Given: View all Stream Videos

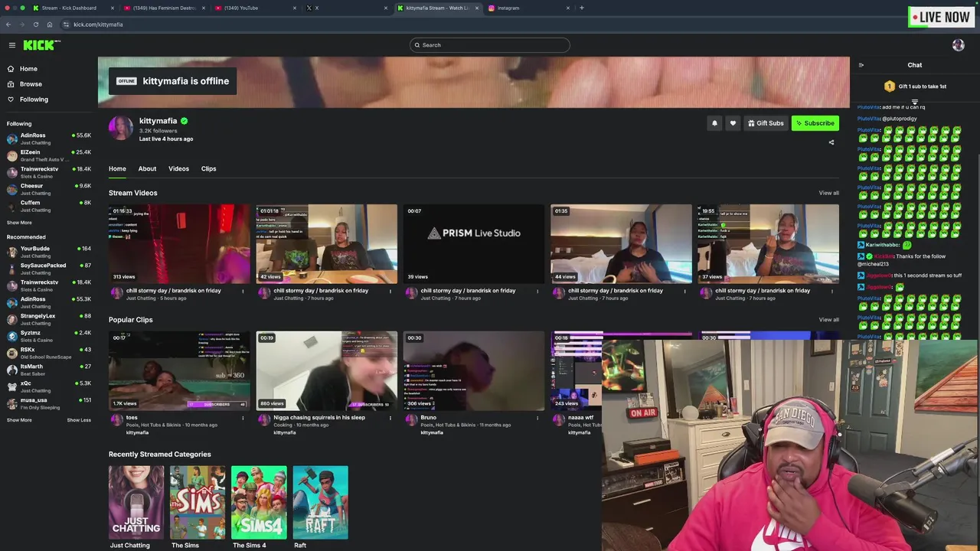Looking at the screenshot, I should point(828,193).
